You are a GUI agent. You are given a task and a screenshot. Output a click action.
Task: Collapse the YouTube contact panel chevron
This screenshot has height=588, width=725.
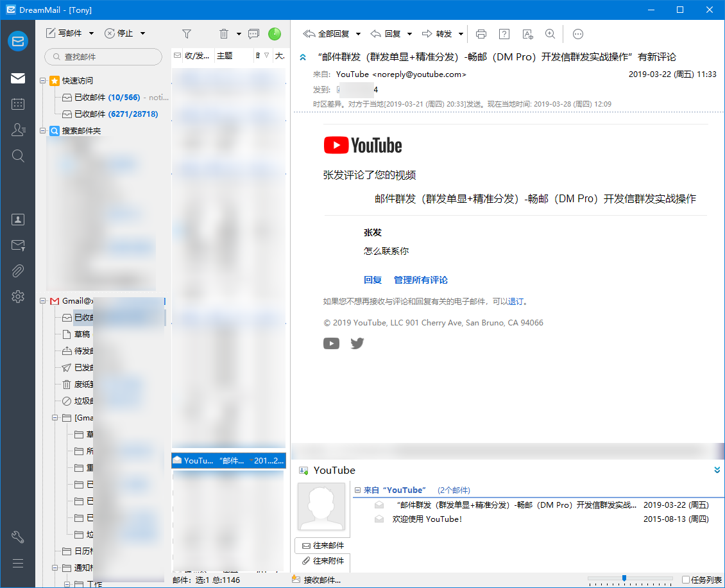pos(717,470)
